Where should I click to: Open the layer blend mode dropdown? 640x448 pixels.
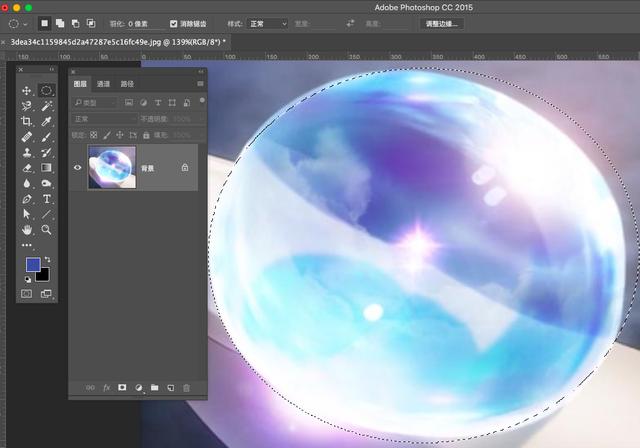click(104, 119)
